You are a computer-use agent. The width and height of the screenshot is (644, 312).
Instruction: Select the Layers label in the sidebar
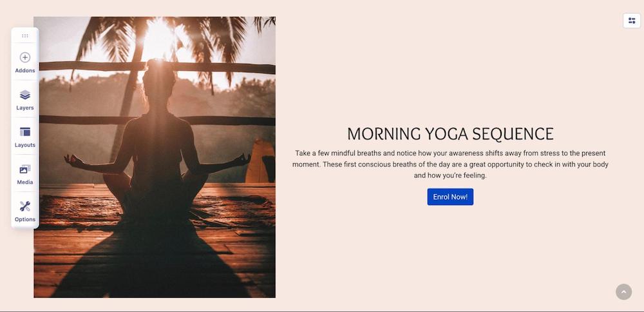coord(25,108)
